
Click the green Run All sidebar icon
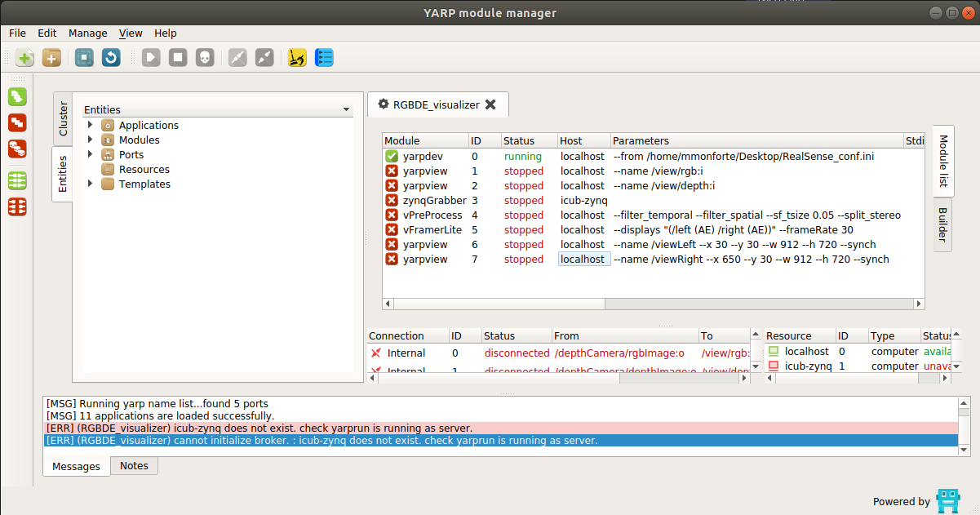click(x=17, y=96)
